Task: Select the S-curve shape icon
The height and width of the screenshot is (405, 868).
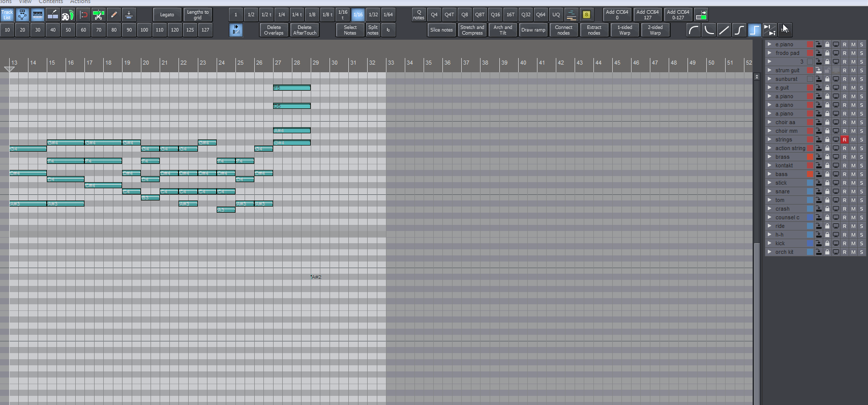Action: click(739, 30)
